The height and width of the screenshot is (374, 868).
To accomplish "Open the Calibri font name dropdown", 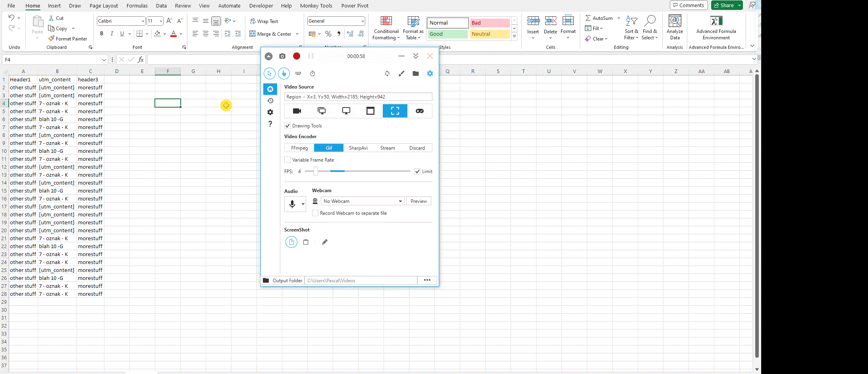I will point(143,21).
